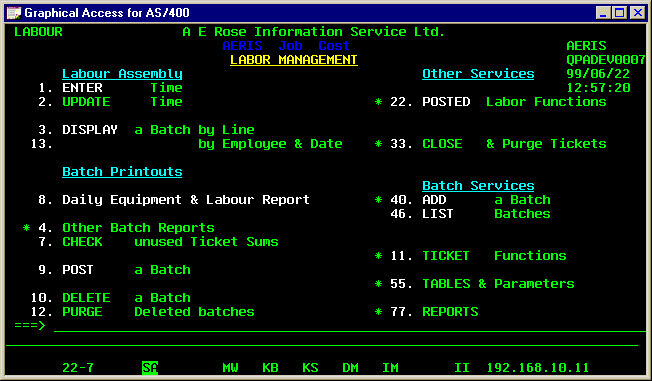
Task: Click the QPADEV0007 device name
Action: coord(606,60)
